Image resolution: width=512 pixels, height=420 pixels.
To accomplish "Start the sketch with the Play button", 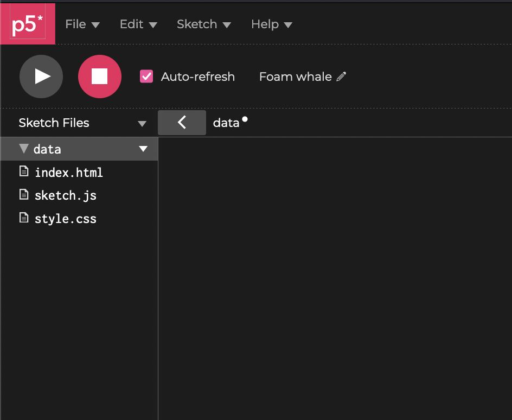I will point(41,77).
